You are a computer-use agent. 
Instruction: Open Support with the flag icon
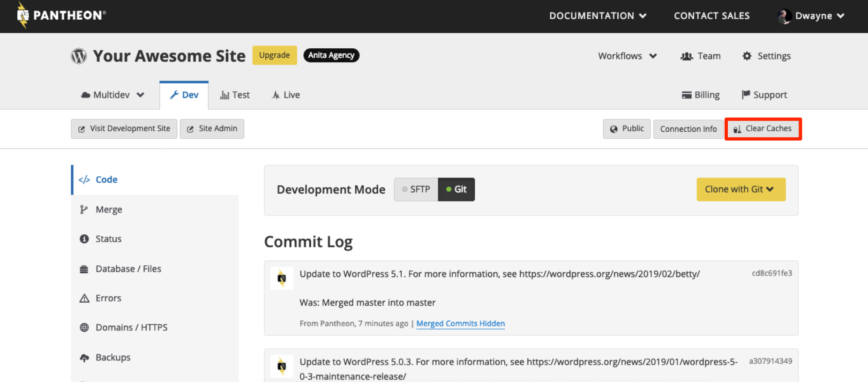coord(764,95)
